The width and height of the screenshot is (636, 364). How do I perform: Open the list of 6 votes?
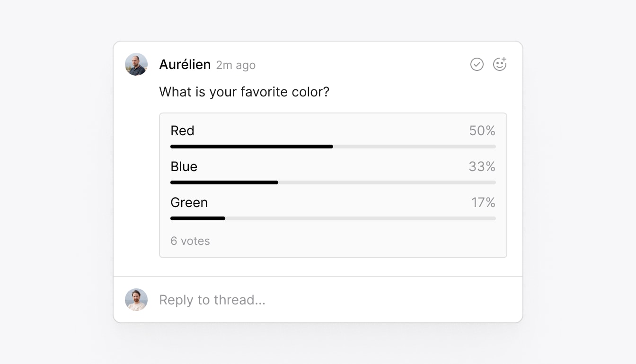[190, 241]
